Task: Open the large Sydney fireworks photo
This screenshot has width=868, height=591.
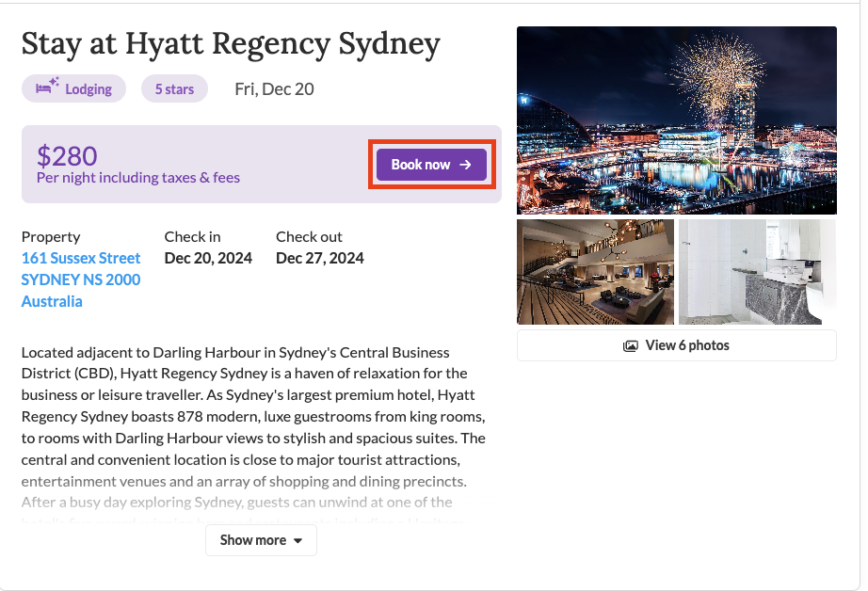Action: point(676,120)
